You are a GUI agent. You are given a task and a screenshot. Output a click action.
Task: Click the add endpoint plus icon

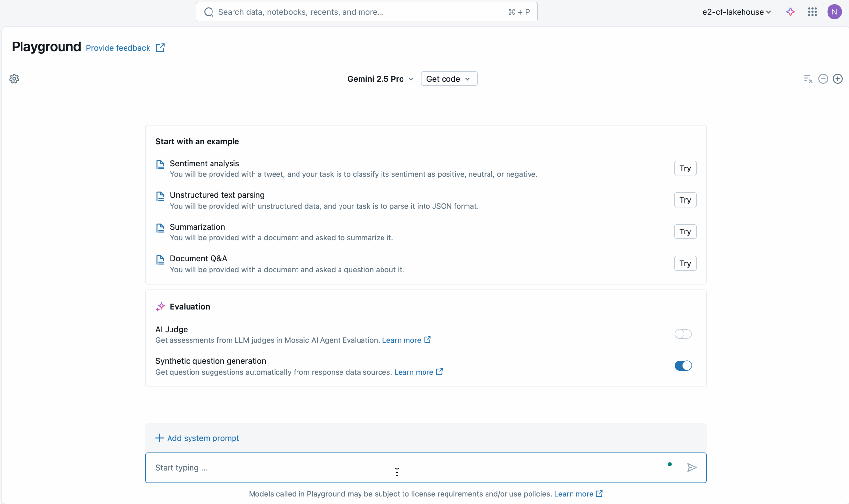click(838, 79)
